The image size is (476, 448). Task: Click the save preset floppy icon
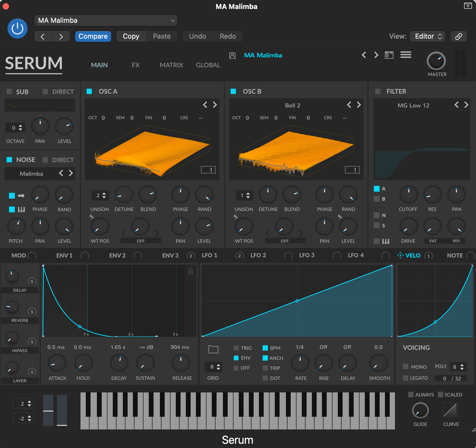[232, 55]
